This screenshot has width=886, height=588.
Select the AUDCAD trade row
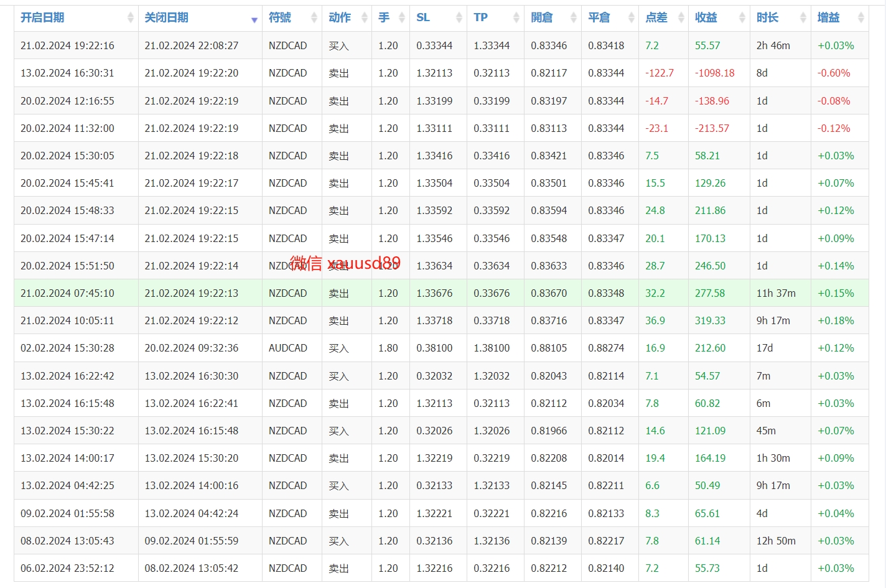pos(441,348)
